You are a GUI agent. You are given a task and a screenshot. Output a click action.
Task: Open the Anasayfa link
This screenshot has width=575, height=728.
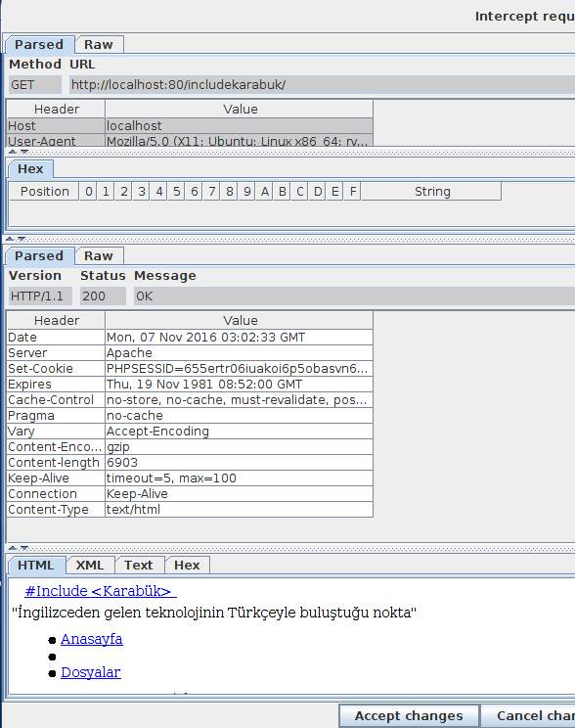tap(92, 639)
